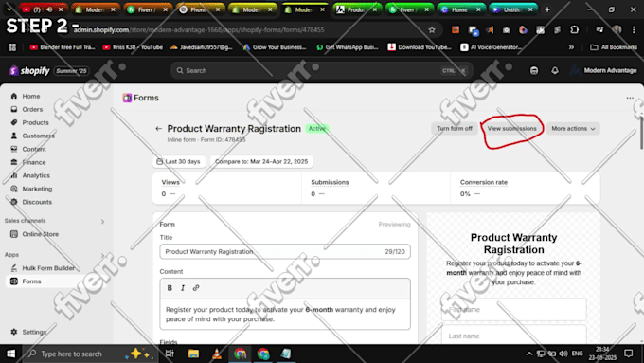The image size is (644, 363).
Task: Open All Bookmarks folder
Action: tap(614, 47)
